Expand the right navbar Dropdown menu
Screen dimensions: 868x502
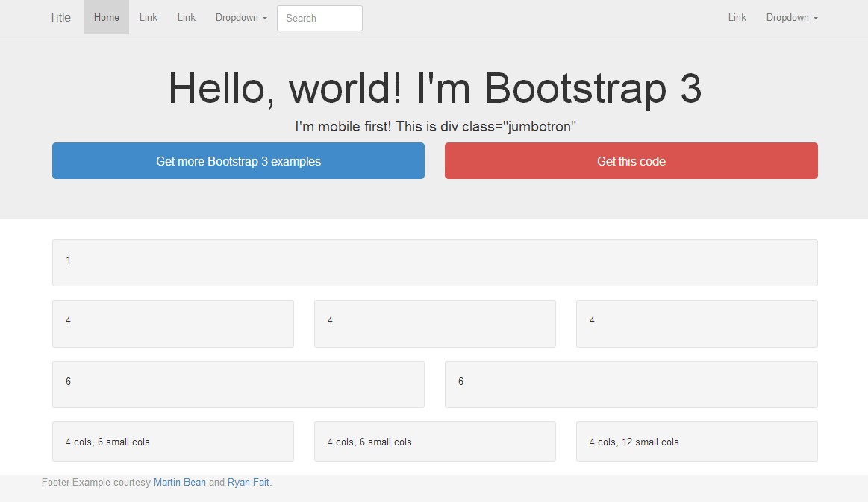(792, 17)
